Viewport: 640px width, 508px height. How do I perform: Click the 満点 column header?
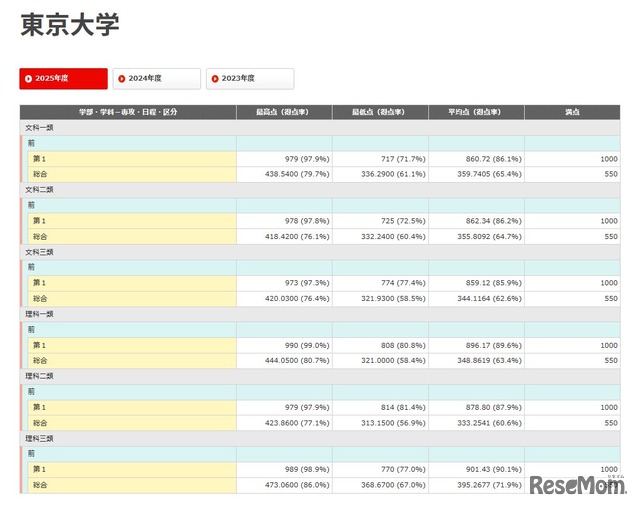[x=572, y=112]
